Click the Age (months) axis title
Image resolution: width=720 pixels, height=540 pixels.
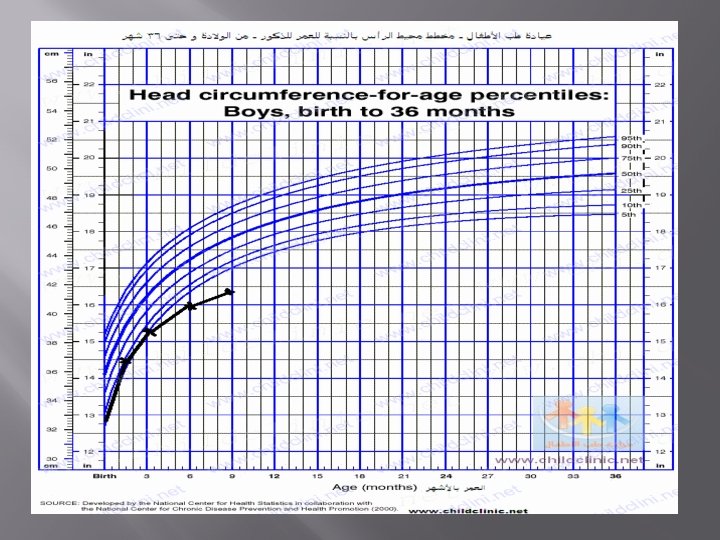pyautogui.click(x=375, y=487)
